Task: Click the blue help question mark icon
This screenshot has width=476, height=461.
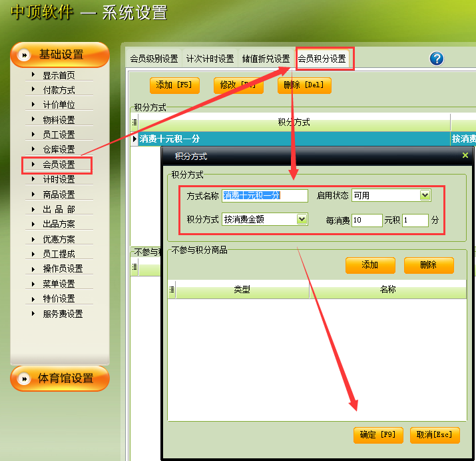Action: [x=437, y=59]
